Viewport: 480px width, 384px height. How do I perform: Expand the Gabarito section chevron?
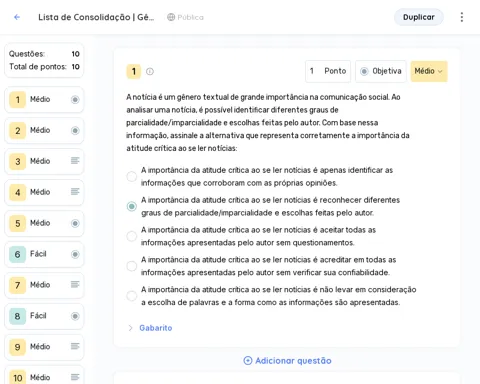point(130,328)
